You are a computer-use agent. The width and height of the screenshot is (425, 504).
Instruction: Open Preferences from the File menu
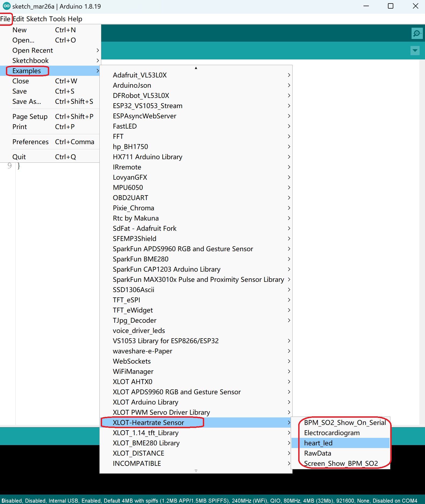pyautogui.click(x=50, y=142)
